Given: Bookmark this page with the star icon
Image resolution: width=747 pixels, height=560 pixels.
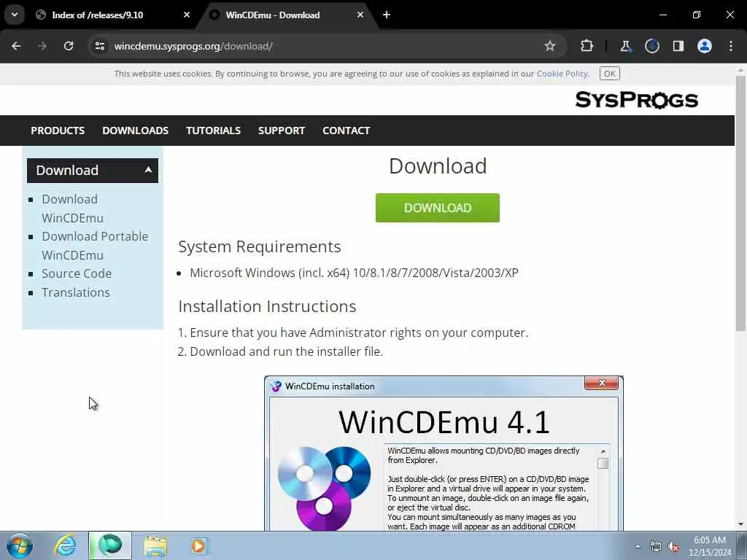Looking at the screenshot, I should pos(550,46).
